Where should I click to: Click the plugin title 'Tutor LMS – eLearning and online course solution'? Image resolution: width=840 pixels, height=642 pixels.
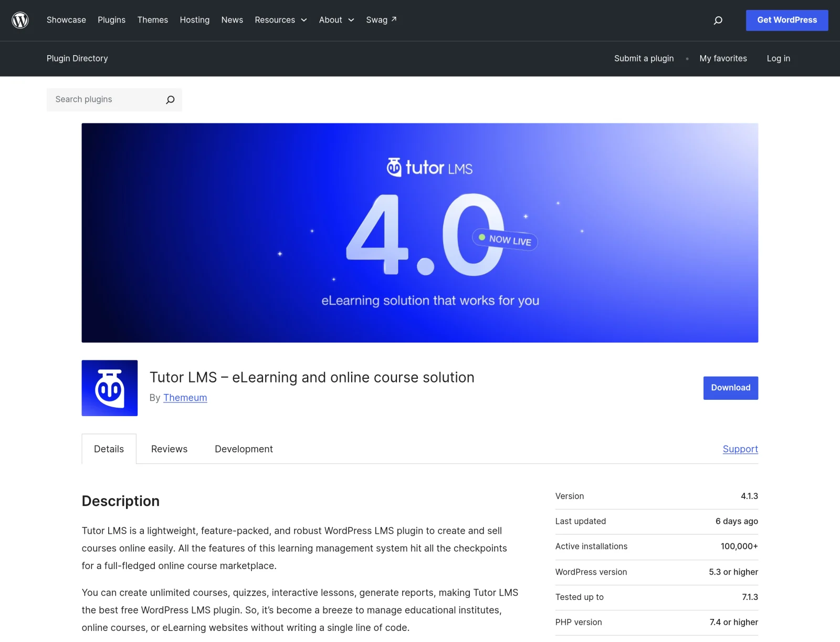tap(312, 377)
